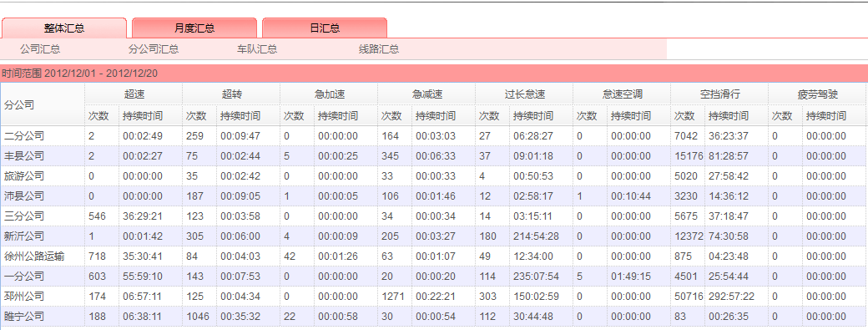This screenshot has height=330, width=868.
Task: Go to the 车队汇总 sub-tab
Action: pos(257,49)
